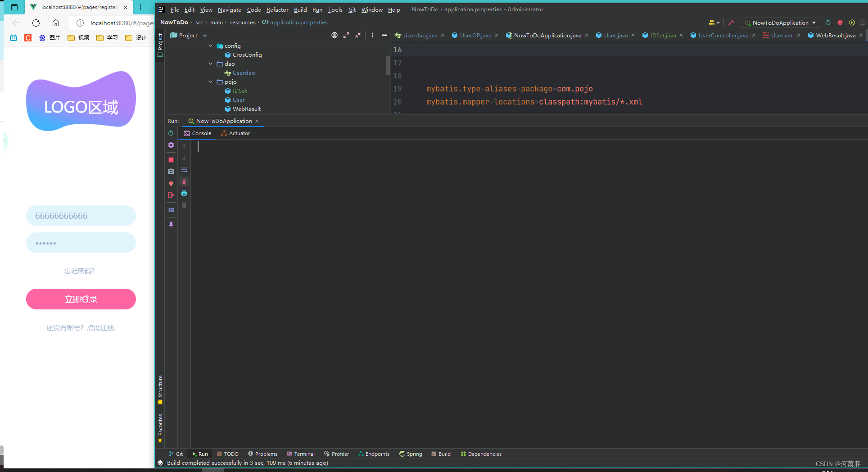Viewport: 868px width, 472px height.
Task: Open the Git tool window
Action: pyautogui.click(x=176, y=454)
